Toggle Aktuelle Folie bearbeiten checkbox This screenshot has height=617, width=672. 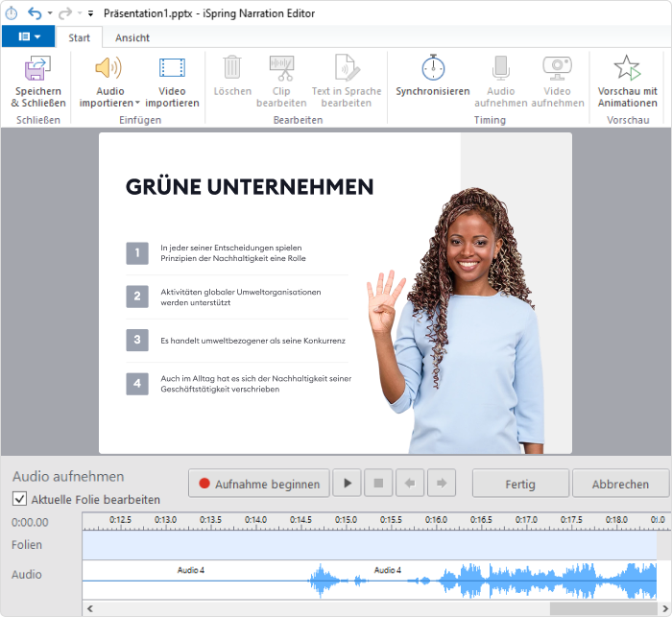click(x=19, y=499)
